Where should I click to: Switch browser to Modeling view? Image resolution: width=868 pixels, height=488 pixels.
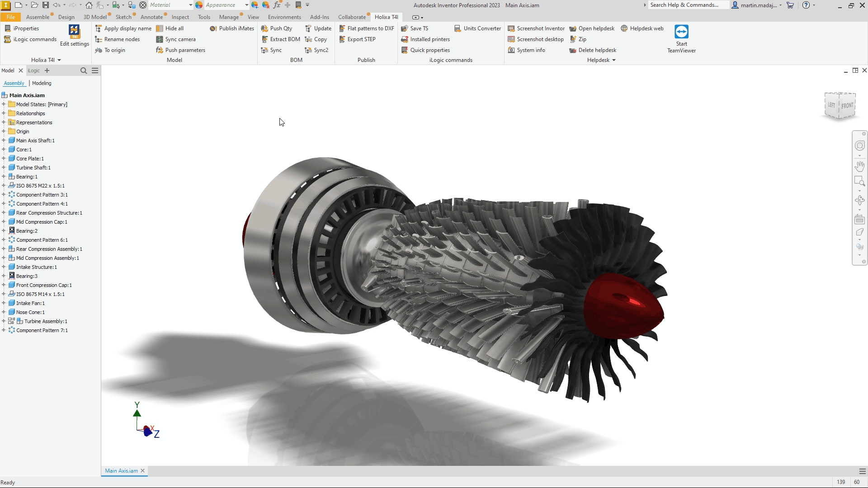pos(42,83)
